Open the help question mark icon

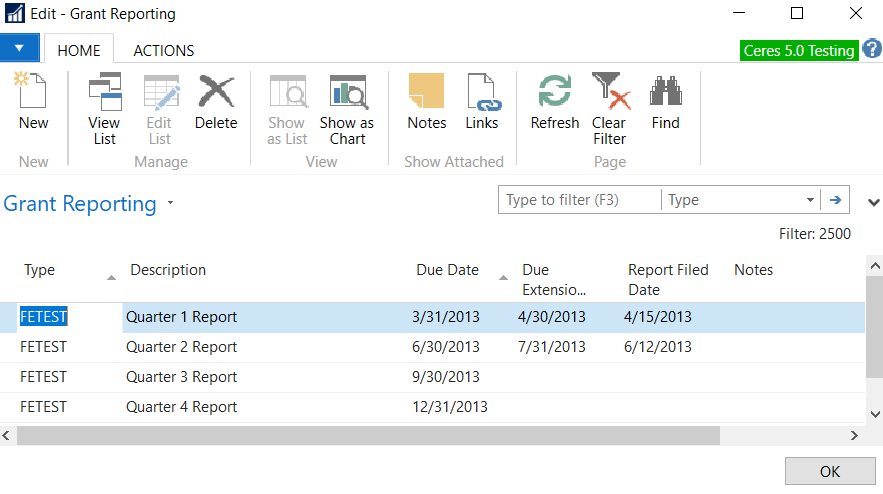point(871,49)
